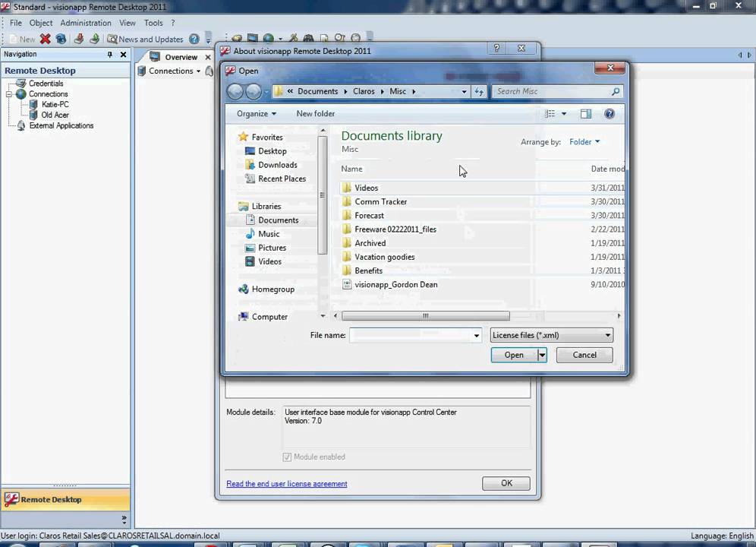This screenshot has width=756, height=547.
Task: Expand navigation pane options chevron
Action: click(124, 520)
